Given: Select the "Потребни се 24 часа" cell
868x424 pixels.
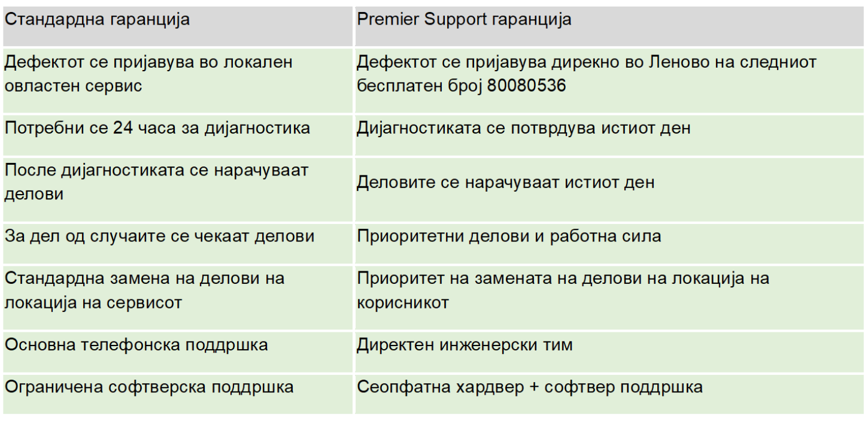Looking at the screenshot, I should point(157,129).
